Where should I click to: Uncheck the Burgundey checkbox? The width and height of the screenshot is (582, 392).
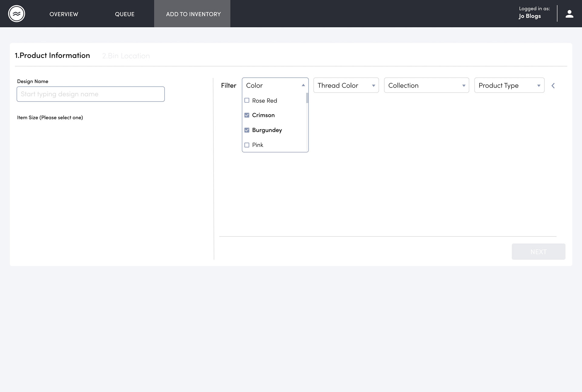pyautogui.click(x=247, y=130)
